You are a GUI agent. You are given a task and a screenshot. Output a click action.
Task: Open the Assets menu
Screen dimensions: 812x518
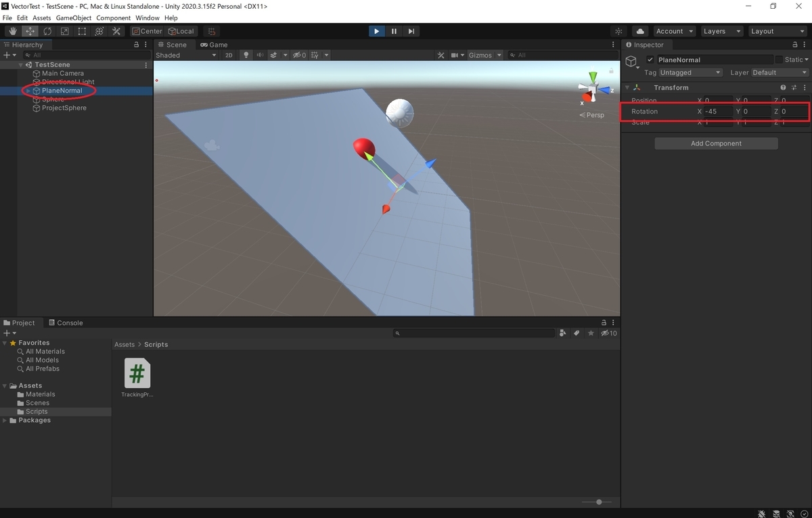(x=41, y=18)
